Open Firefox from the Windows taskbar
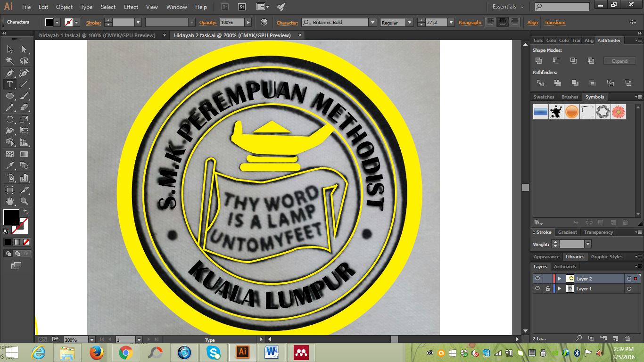 [96, 352]
